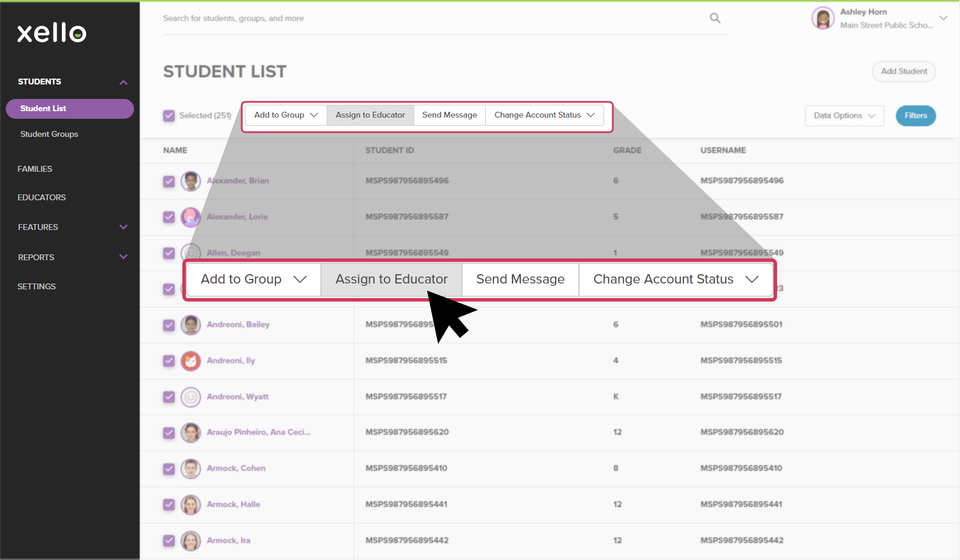Click the STUDENTS sidebar heading
Image resolution: width=960 pixels, height=560 pixels.
coord(40,81)
